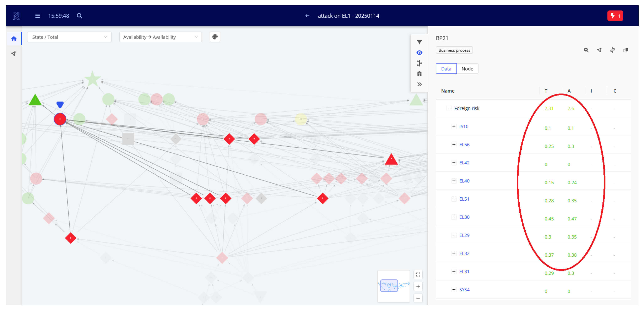Open the Availability → Availability dropdown
The width and height of the screenshot is (644, 311).
(160, 37)
